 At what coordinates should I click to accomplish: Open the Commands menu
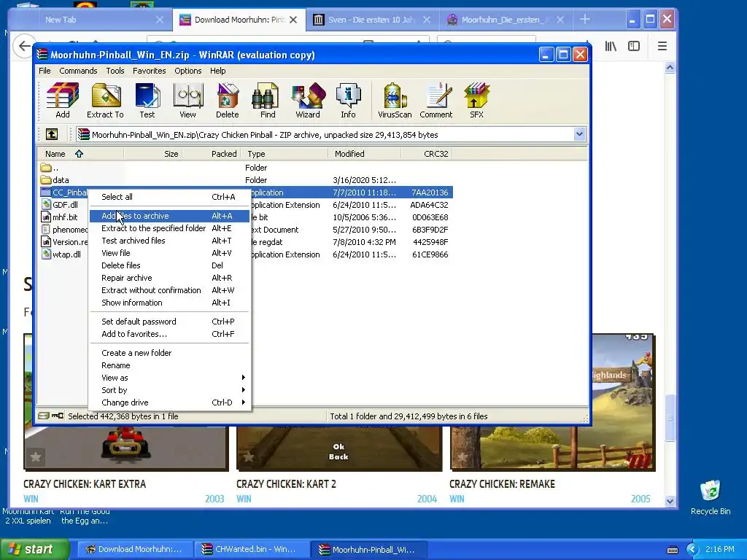tap(78, 71)
